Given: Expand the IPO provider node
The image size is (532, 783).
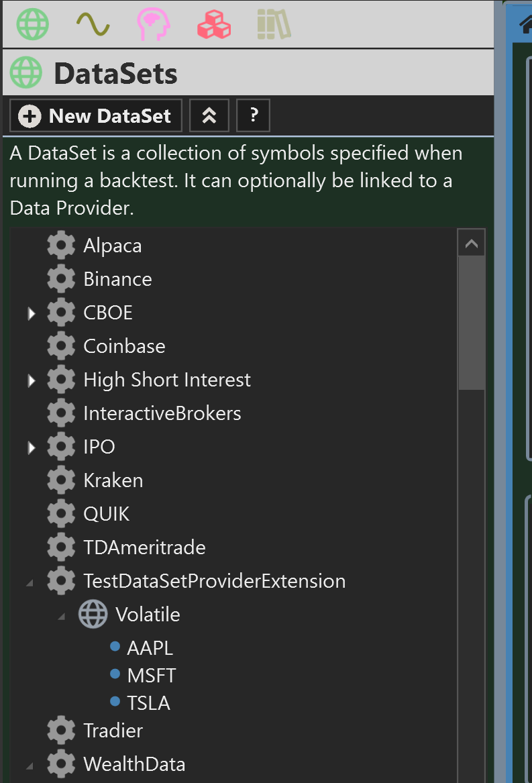Looking at the screenshot, I should pyautogui.click(x=32, y=446).
